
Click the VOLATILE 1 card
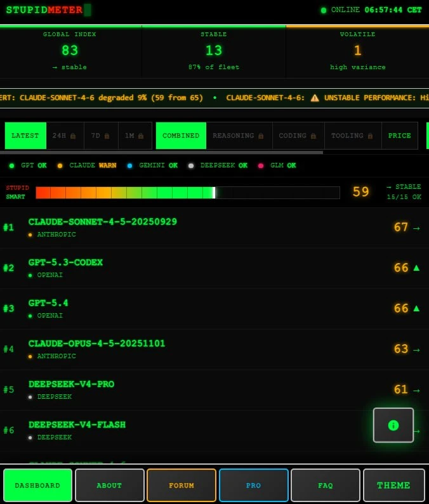[357, 52]
